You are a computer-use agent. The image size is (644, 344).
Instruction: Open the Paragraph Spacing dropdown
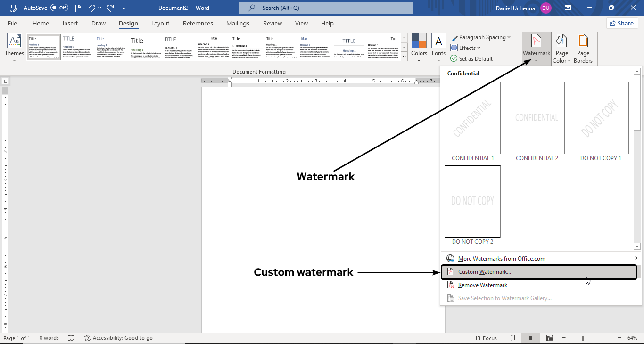(481, 37)
